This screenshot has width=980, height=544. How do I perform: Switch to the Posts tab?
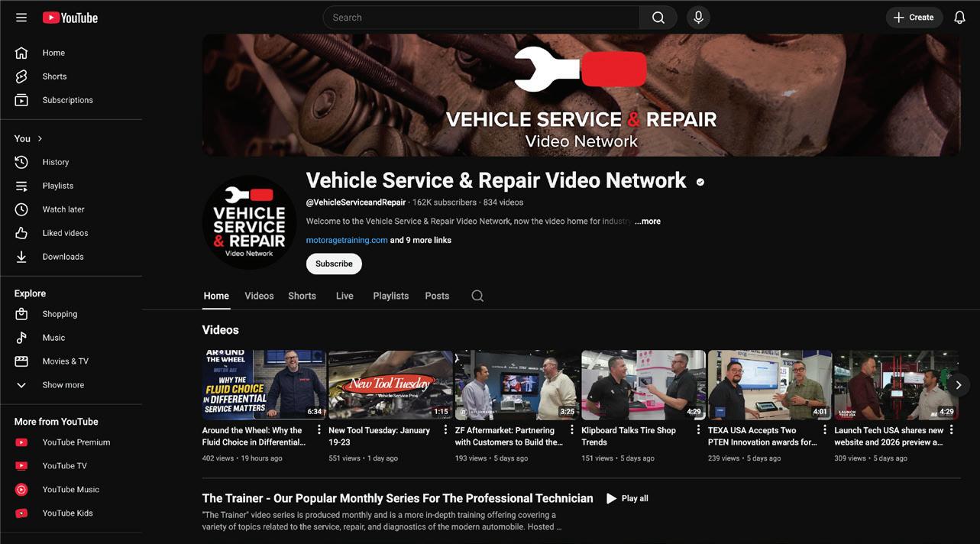pos(437,296)
